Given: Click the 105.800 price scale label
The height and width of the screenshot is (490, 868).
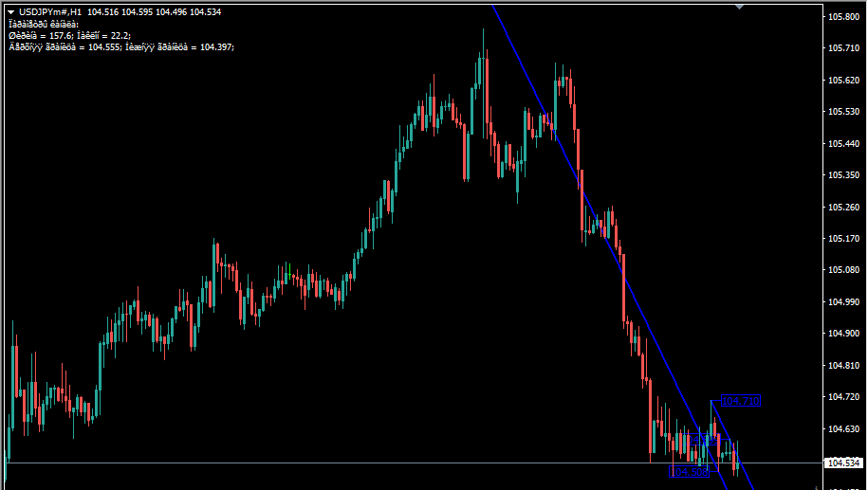Looking at the screenshot, I should (842, 17).
